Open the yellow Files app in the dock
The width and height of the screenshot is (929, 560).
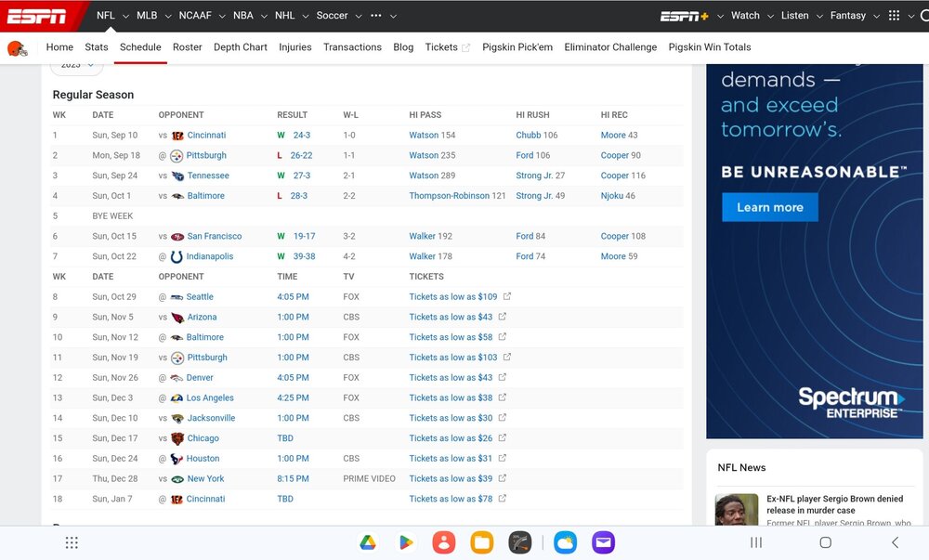481,542
